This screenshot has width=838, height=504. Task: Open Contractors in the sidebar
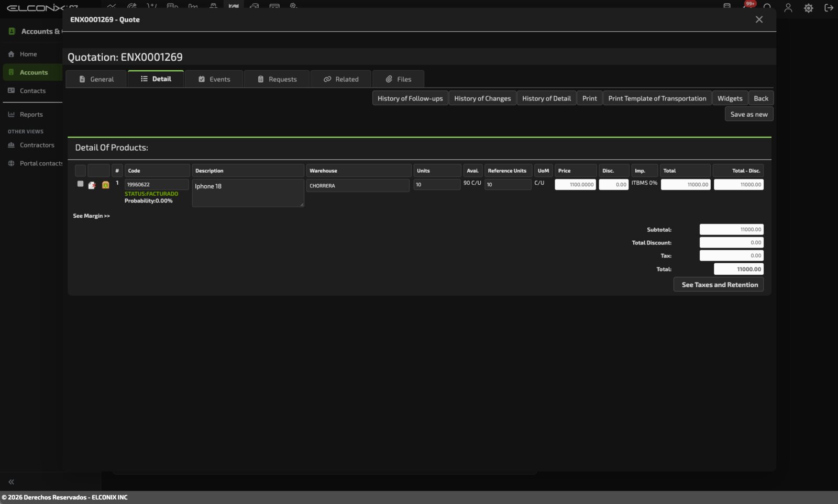tap(37, 145)
